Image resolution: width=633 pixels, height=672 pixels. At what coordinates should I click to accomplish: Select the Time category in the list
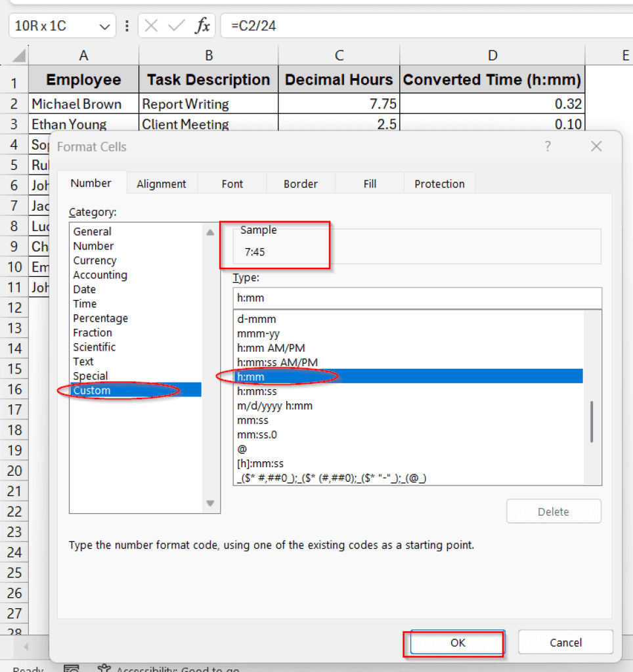[86, 303]
